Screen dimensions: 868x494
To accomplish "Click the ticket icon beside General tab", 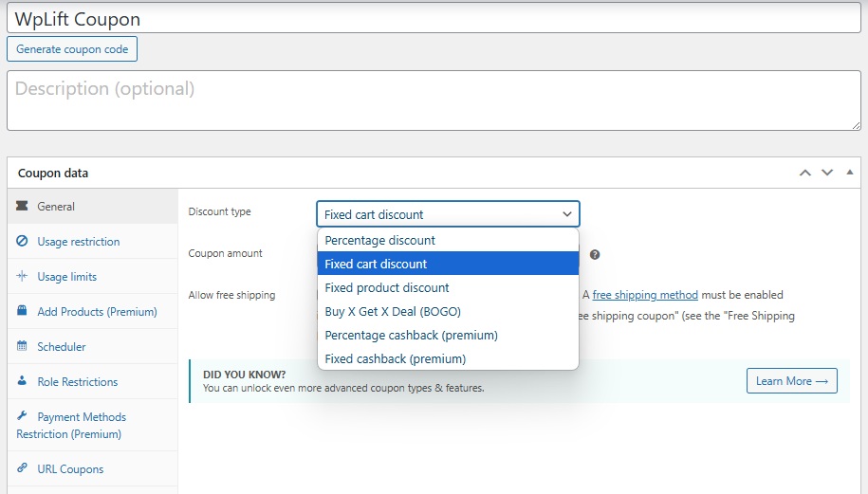I will (22, 206).
